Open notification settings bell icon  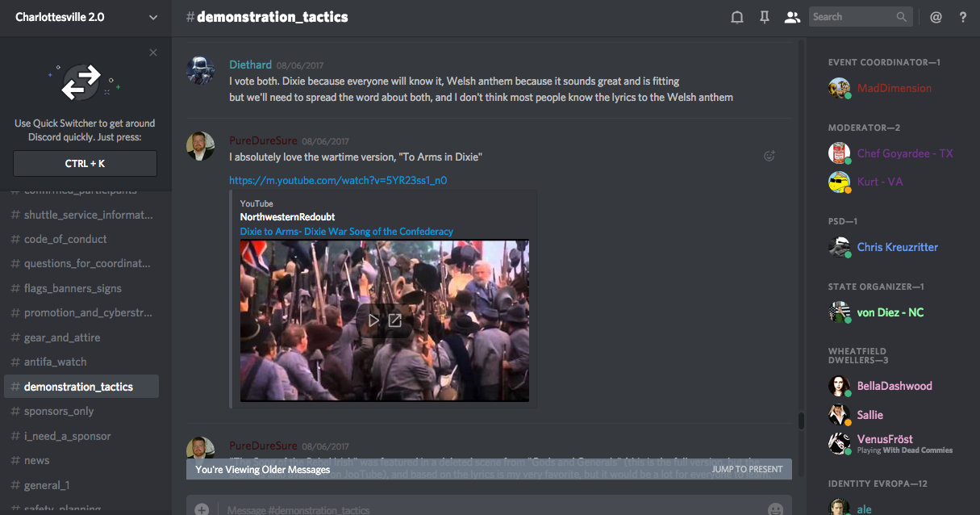tap(736, 17)
